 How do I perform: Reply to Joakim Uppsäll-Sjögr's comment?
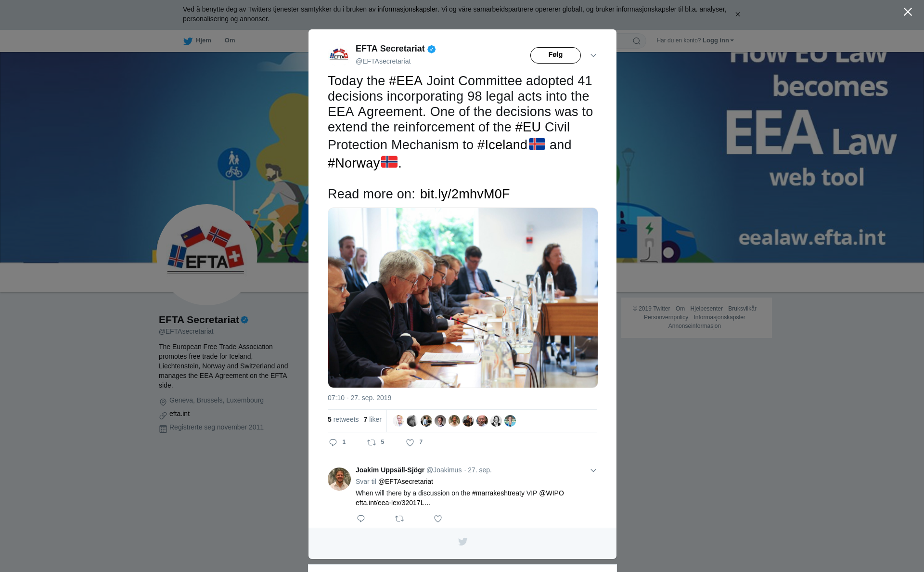coord(361,519)
